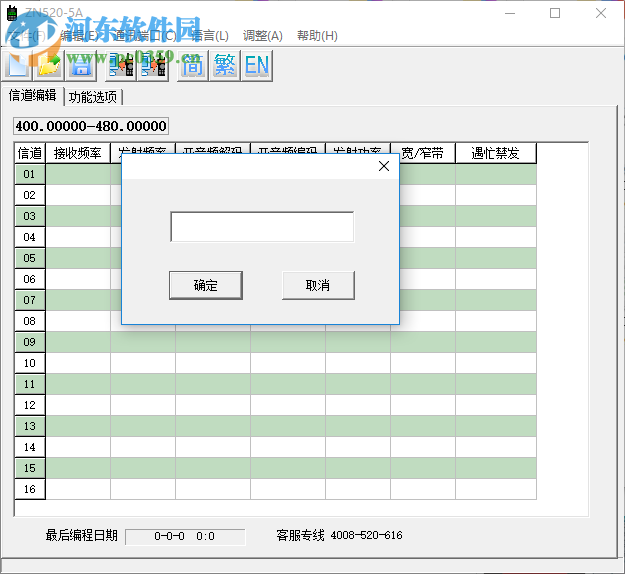Click the write to radio icon

click(x=153, y=65)
